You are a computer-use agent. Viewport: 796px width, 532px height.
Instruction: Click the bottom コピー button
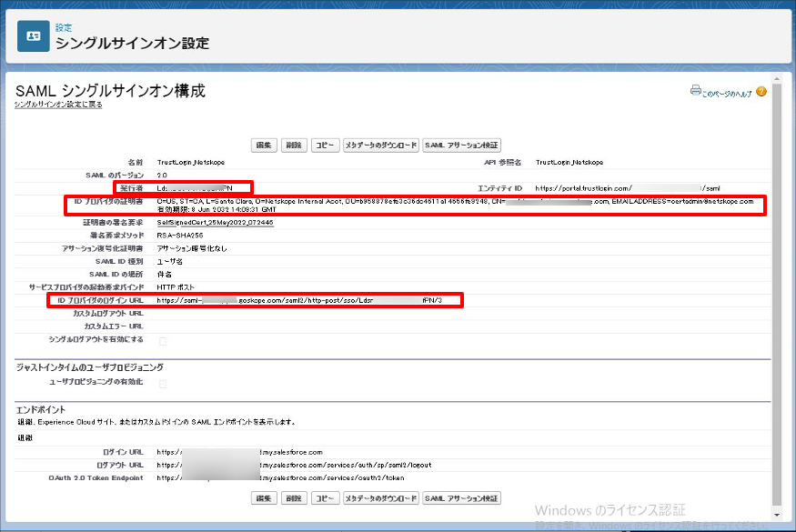click(x=325, y=498)
